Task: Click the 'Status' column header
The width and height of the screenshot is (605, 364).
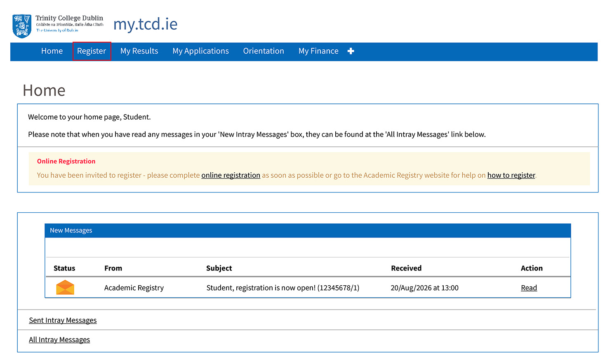Action: pyautogui.click(x=64, y=268)
